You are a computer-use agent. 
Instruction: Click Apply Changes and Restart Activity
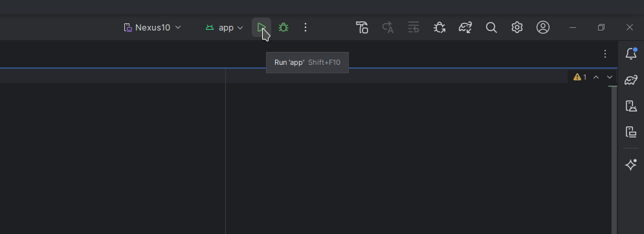click(x=388, y=28)
